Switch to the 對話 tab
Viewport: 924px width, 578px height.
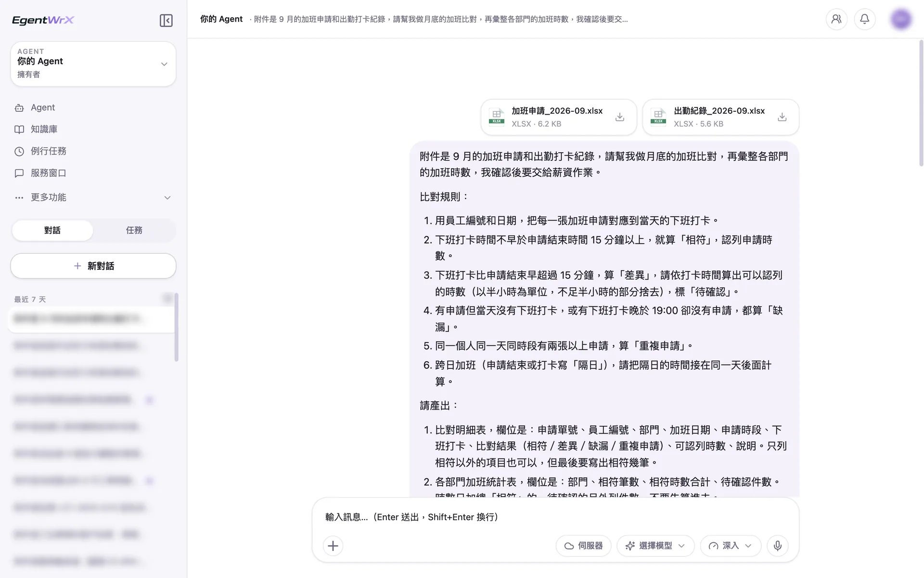[x=52, y=230]
